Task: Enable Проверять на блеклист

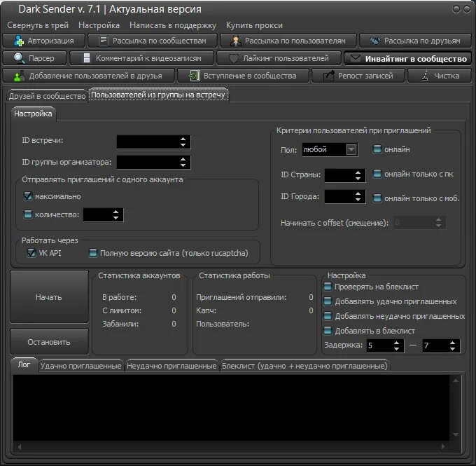Action: tap(328, 287)
